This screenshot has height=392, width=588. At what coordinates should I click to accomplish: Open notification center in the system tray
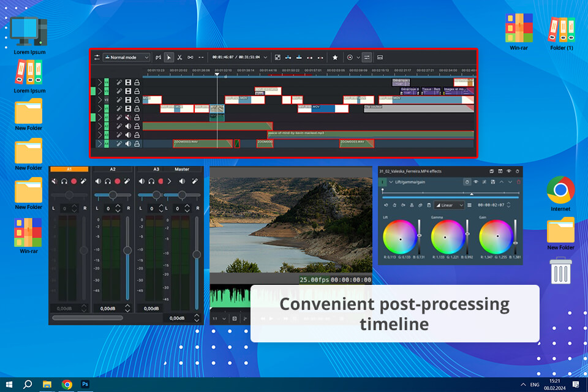[x=576, y=384]
